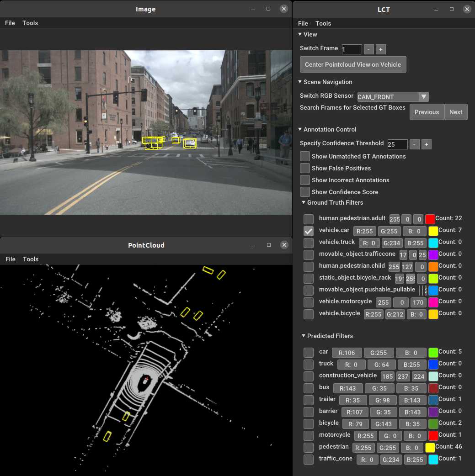This screenshot has width=475, height=476.
Task: Click Center Pointcloud View on Vehicle button
Action: click(x=353, y=64)
